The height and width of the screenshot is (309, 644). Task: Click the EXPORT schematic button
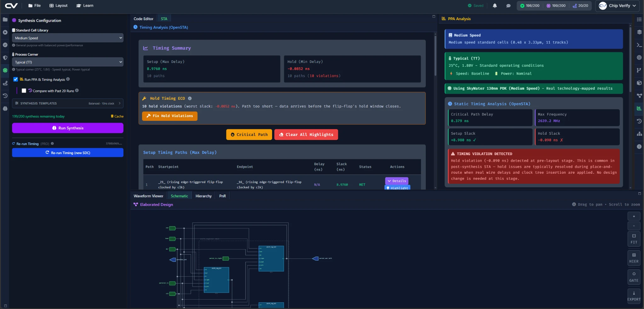click(x=634, y=296)
